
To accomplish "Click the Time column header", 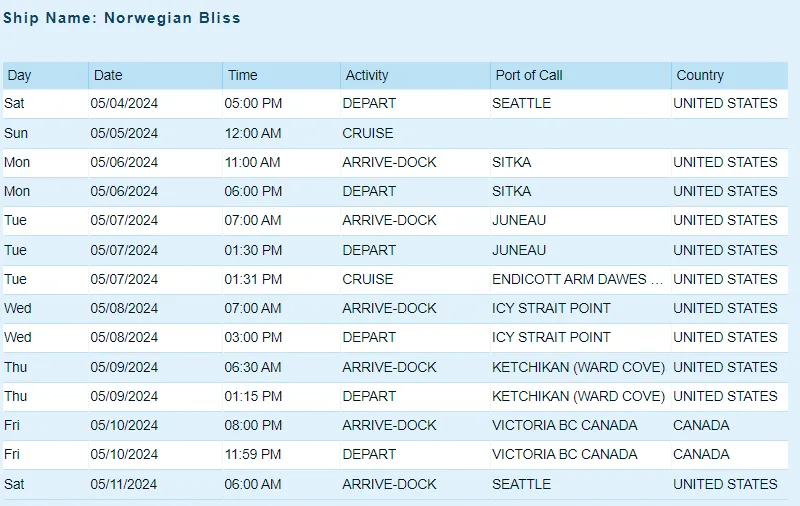I will [x=281, y=75].
